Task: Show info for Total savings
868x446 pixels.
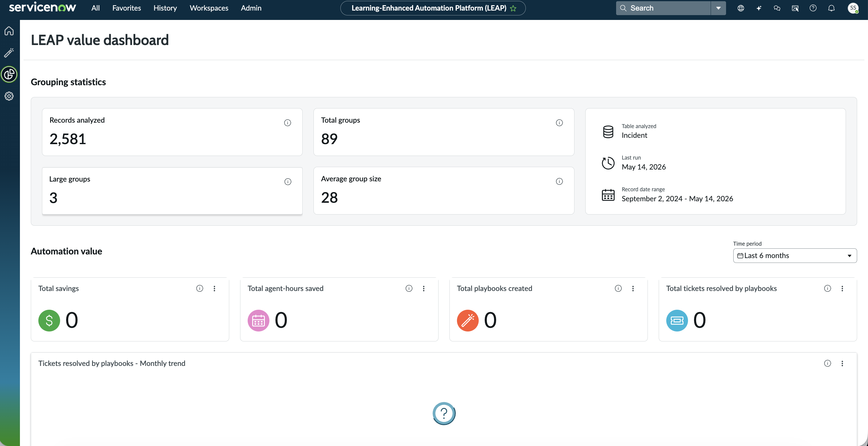Action: [x=200, y=288]
